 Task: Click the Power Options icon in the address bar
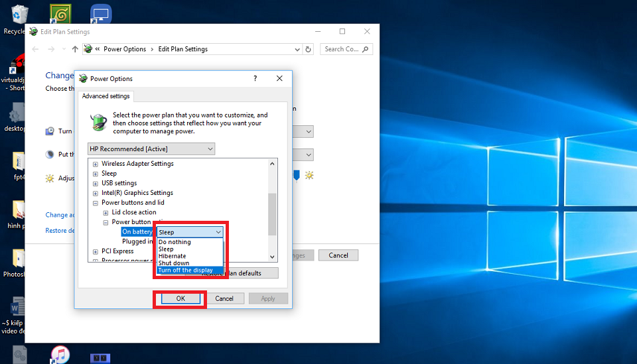point(88,49)
